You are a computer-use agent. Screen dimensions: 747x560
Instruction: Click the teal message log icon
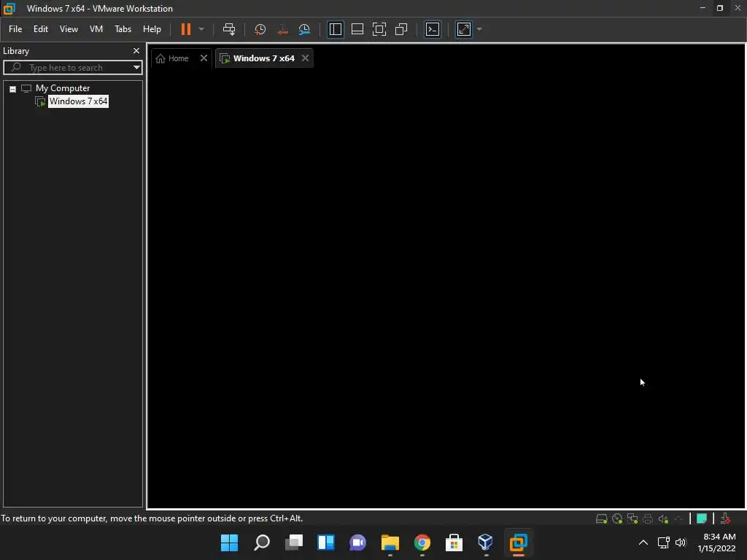pos(702,519)
